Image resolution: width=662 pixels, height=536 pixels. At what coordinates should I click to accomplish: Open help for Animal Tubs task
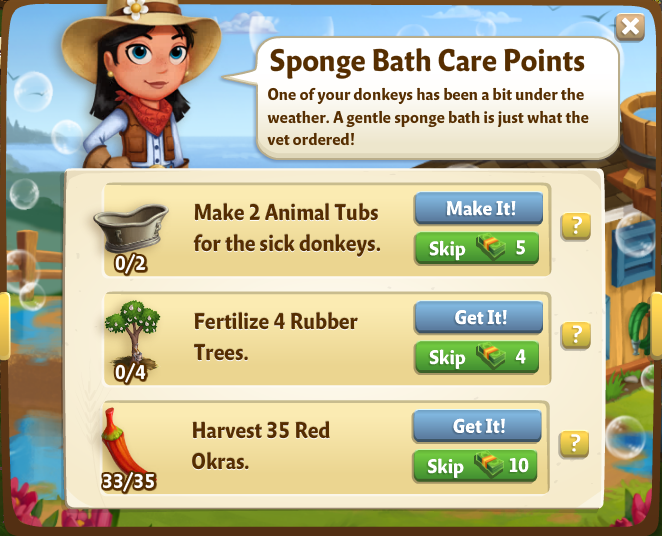pos(575,226)
